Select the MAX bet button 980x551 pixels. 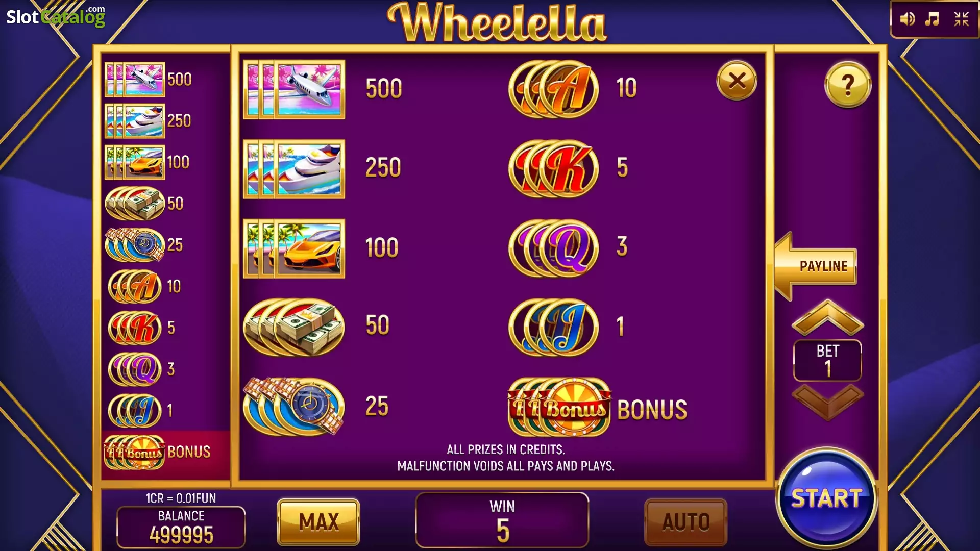point(318,522)
